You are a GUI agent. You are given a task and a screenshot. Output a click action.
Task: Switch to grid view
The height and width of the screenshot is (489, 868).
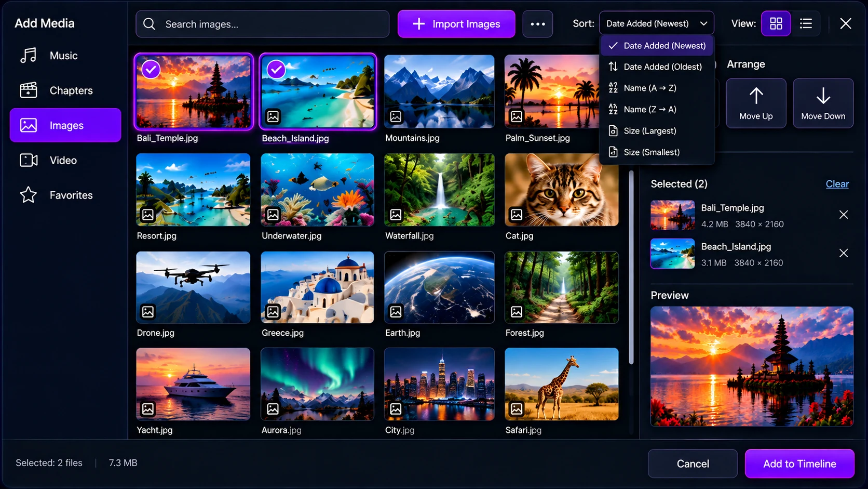[x=776, y=23]
